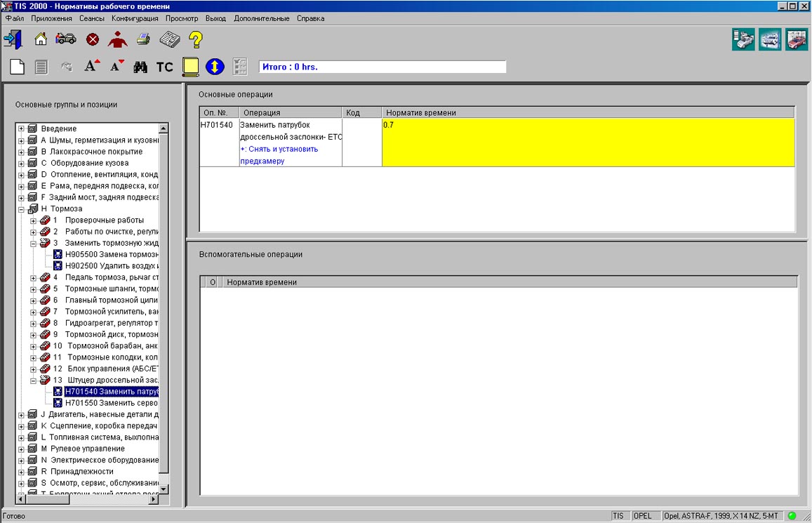The width and height of the screenshot is (812, 523).
Task: Click the printer icon in top toolbar
Action: pyautogui.click(x=143, y=39)
